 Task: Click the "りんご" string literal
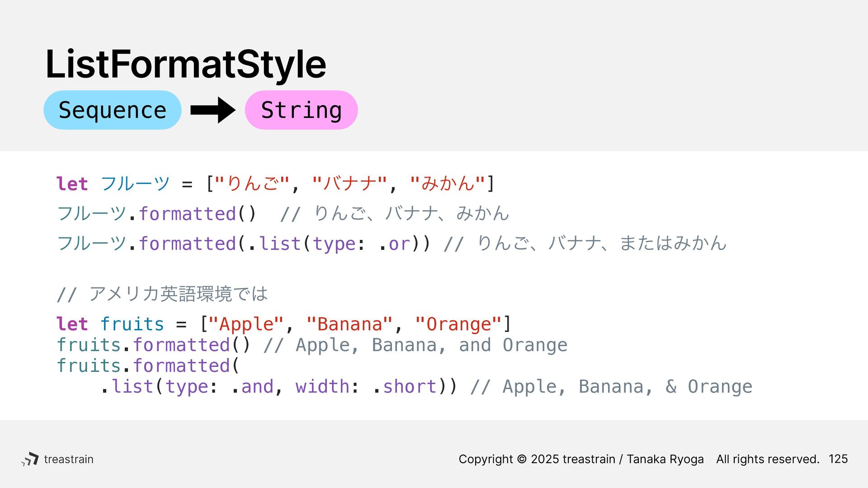pyautogui.click(x=252, y=183)
